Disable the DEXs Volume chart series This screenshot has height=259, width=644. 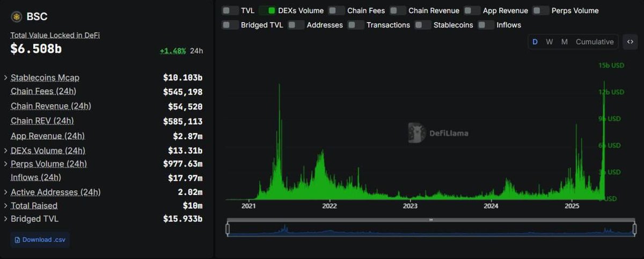pyautogui.click(x=267, y=11)
